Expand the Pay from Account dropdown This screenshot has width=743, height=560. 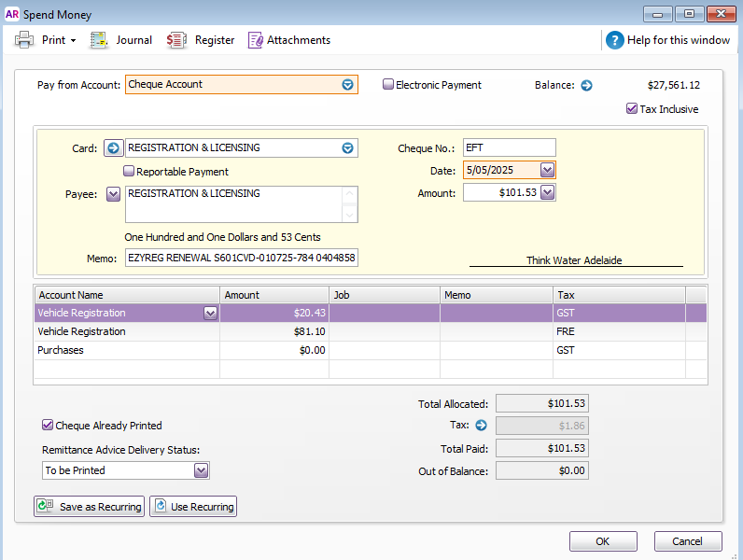click(347, 85)
